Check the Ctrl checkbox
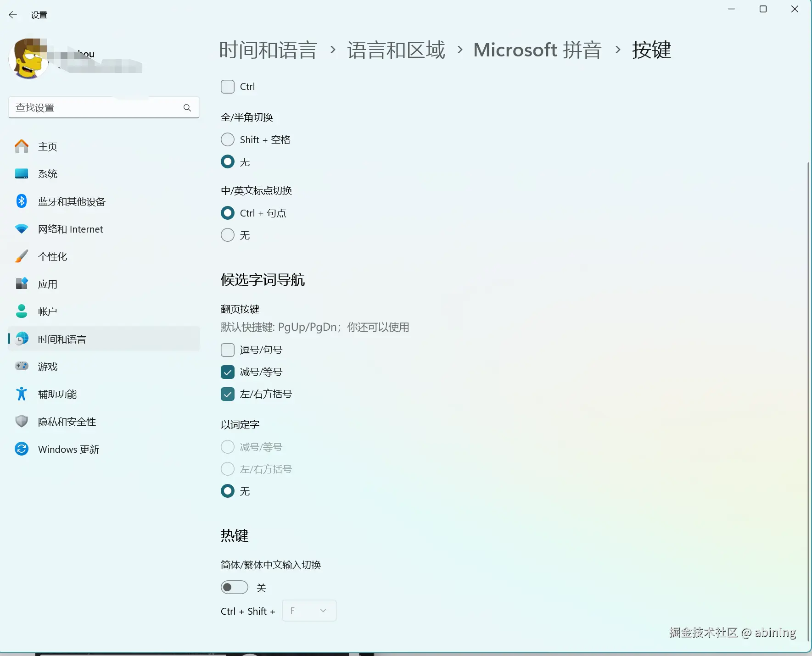The width and height of the screenshot is (812, 656). (228, 86)
